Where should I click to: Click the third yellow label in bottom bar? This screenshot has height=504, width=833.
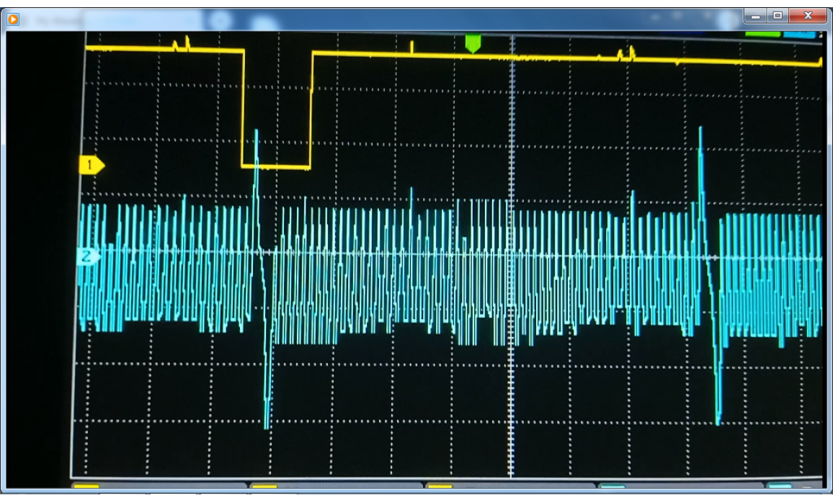click(440, 487)
